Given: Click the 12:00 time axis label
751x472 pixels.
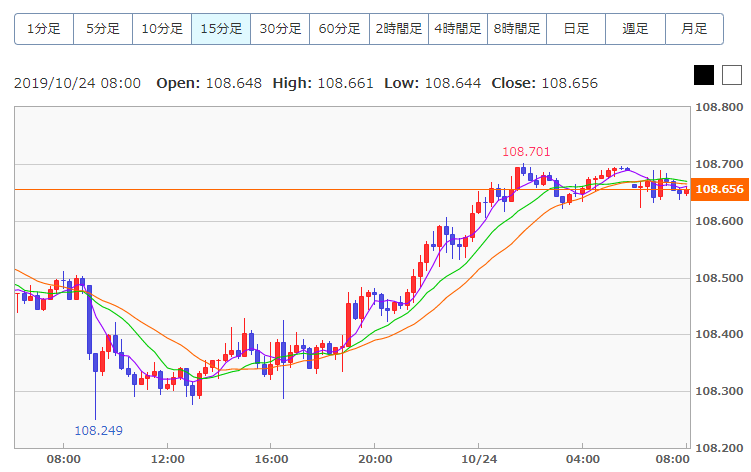Looking at the screenshot, I should (x=168, y=460).
